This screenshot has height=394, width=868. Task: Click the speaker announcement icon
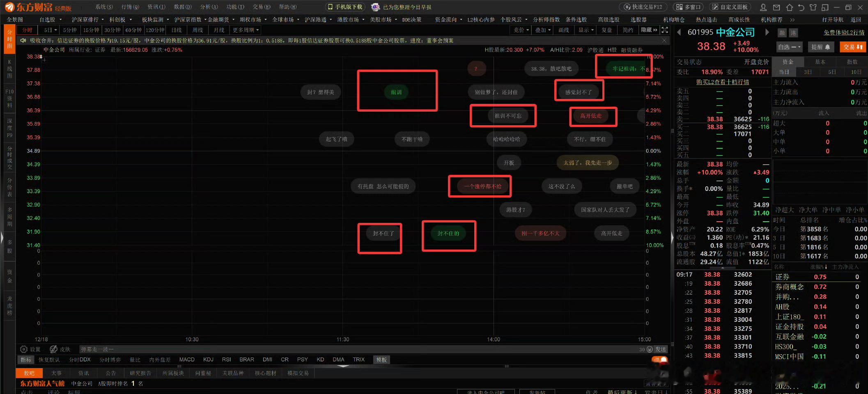pyautogui.click(x=23, y=41)
